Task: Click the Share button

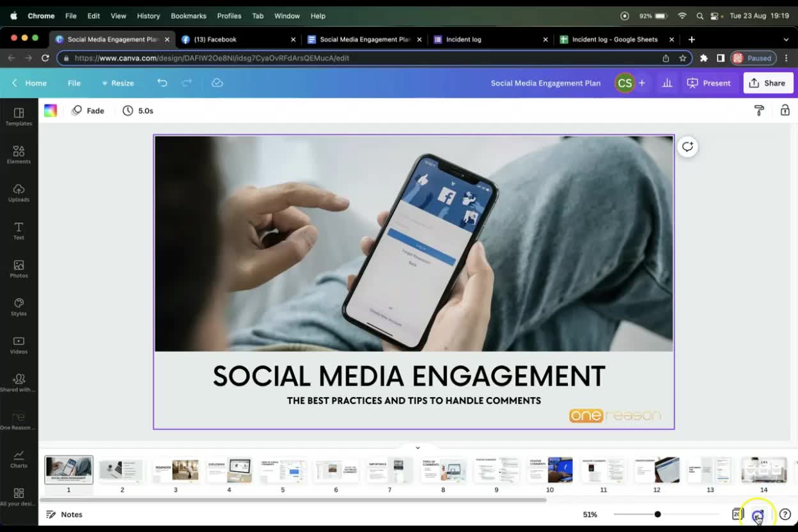Action: click(x=767, y=82)
